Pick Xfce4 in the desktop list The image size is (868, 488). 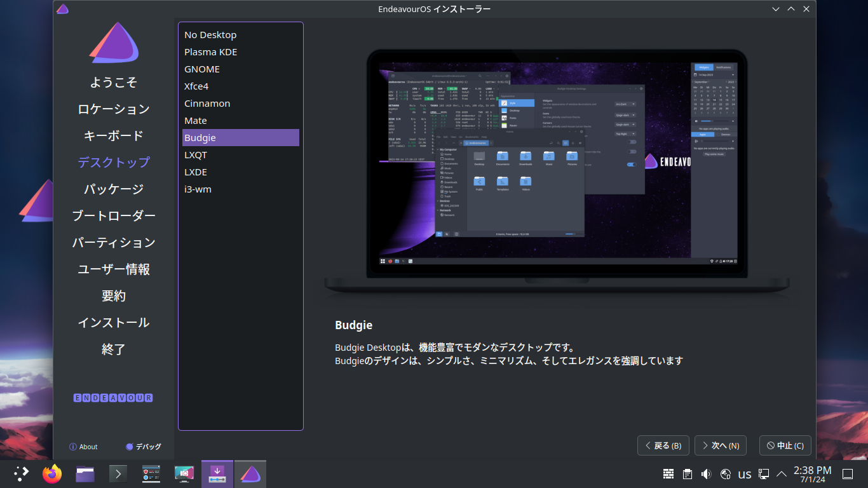(241, 86)
